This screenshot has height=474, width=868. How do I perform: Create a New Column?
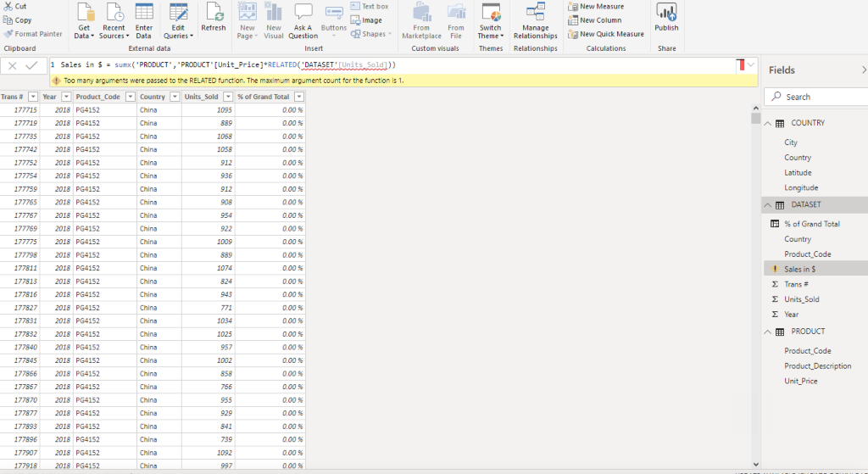coord(594,20)
